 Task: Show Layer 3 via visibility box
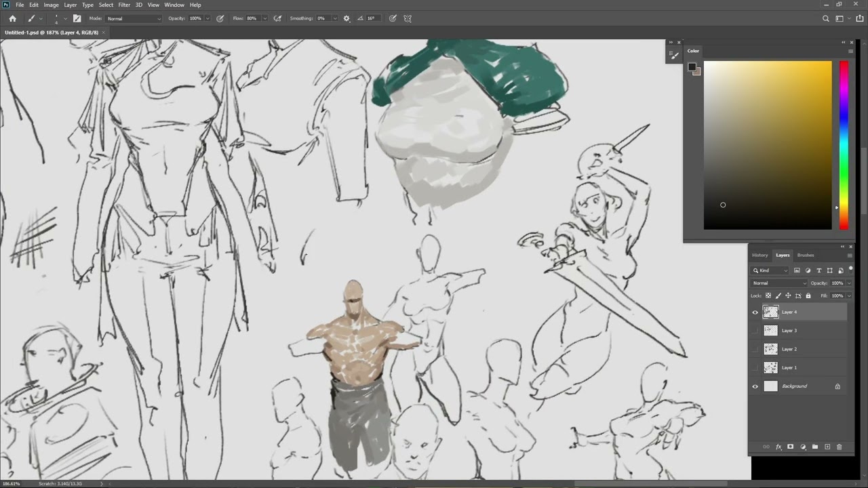point(755,331)
